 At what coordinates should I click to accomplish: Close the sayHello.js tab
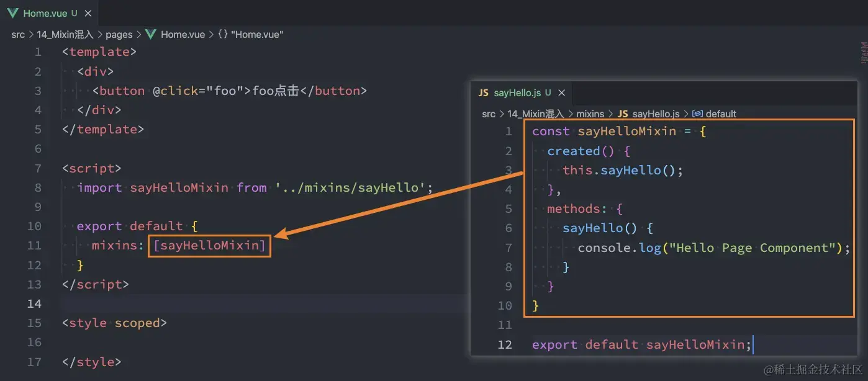561,93
